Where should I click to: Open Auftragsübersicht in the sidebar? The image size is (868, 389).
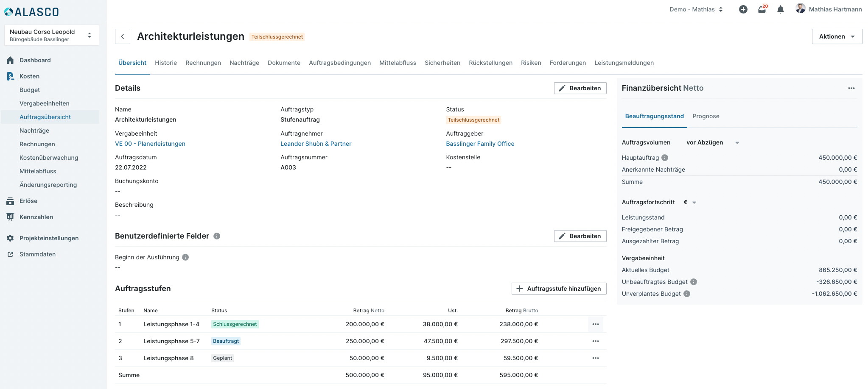pyautogui.click(x=50, y=117)
